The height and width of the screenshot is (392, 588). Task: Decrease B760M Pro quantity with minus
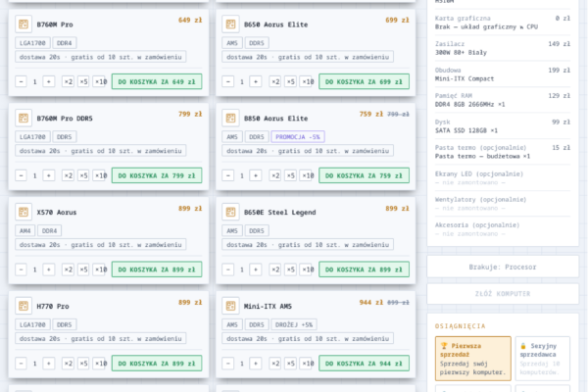[x=21, y=81]
